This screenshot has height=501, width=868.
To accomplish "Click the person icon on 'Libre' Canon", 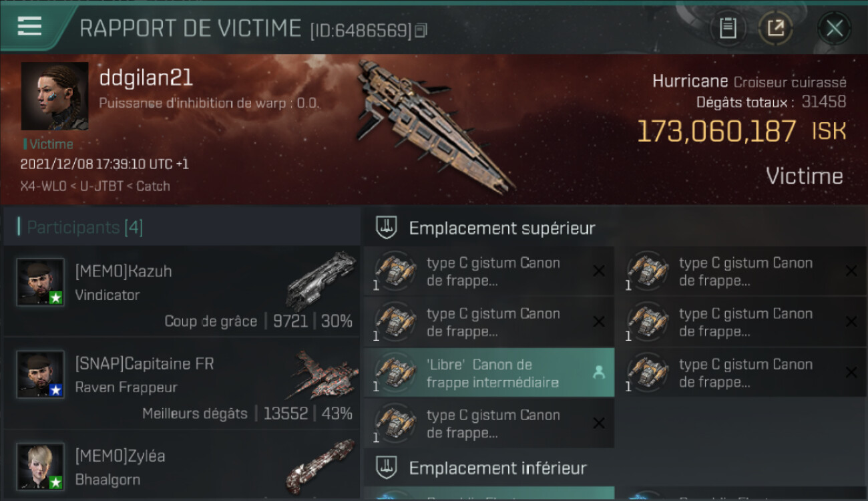I will click(599, 373).
